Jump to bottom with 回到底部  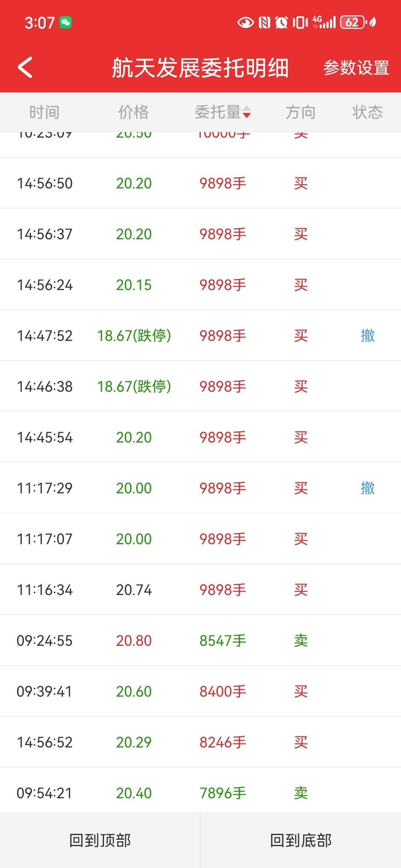coord(301,840)
